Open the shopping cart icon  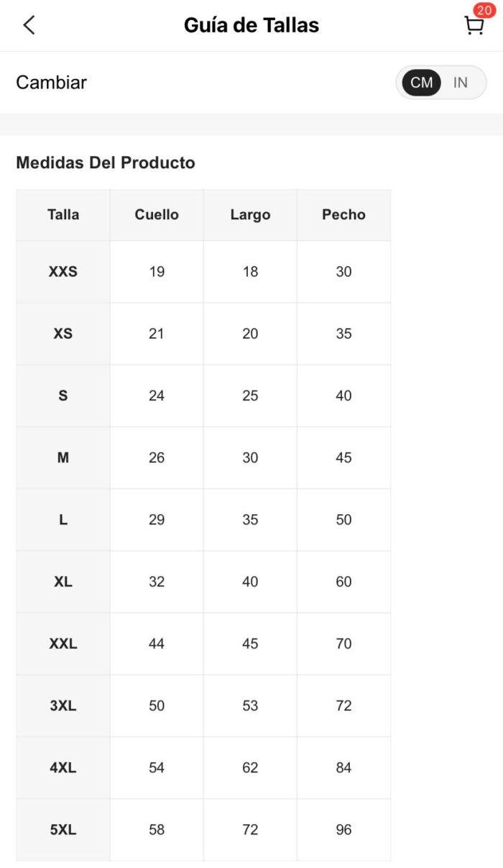tap(474, 26)
